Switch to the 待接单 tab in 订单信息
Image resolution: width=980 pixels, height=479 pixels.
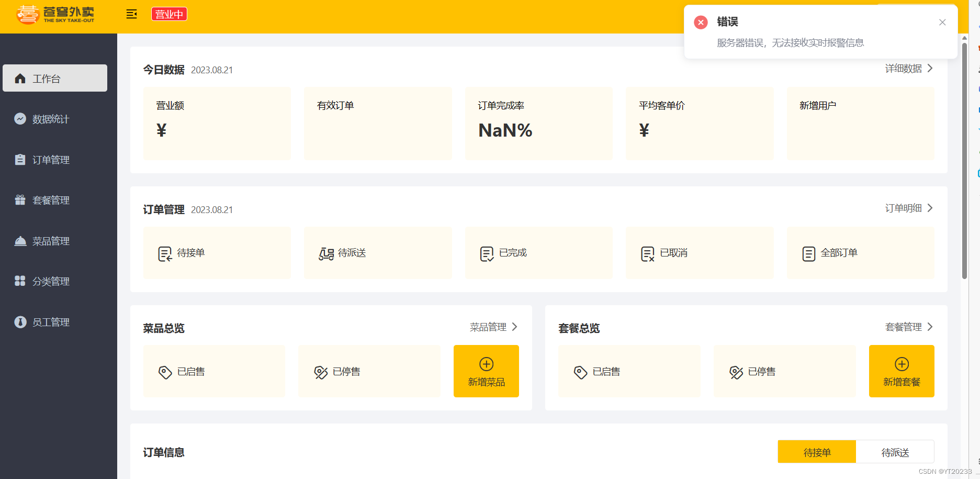pos(817,452)
